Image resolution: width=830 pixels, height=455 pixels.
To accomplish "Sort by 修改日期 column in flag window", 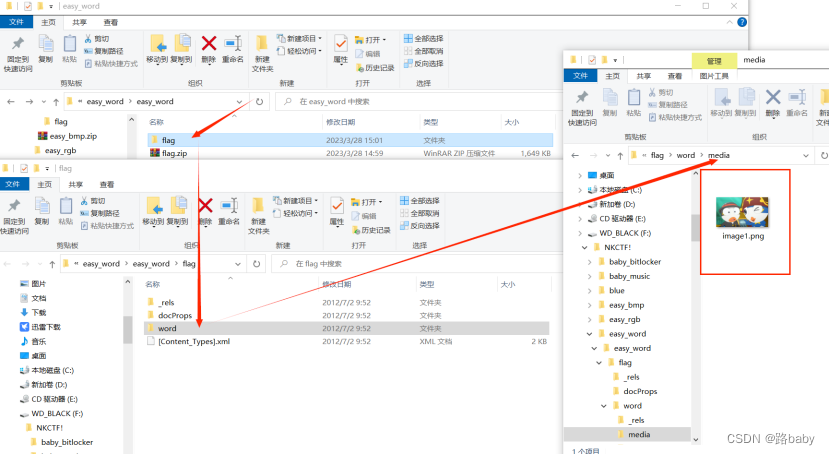I will coord(337,285).
